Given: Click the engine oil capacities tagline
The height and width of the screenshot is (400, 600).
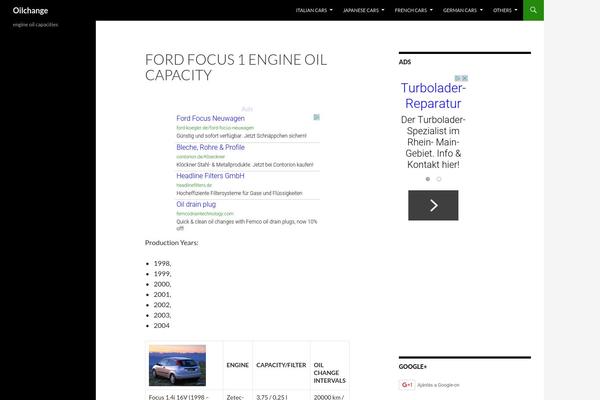Looking at the screenshot, I should 35,24.
